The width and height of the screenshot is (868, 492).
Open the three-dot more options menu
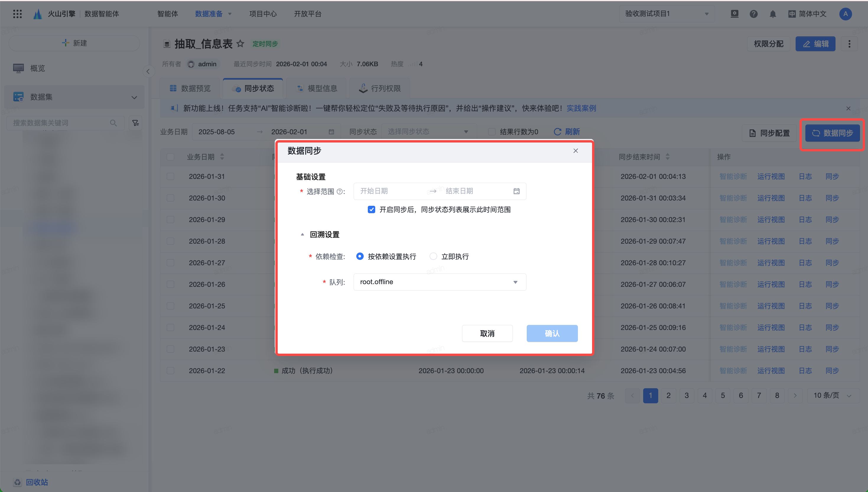(849, 44)
